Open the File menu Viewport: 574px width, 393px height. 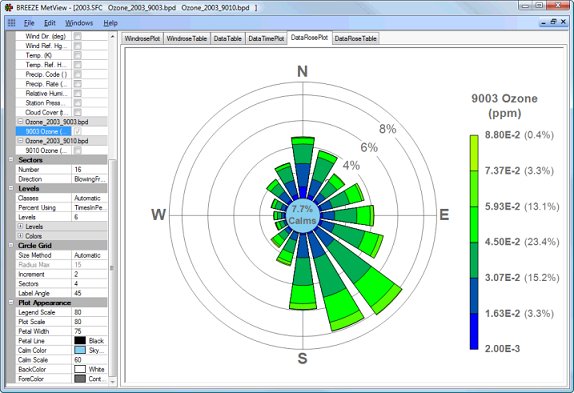pyautogui.click(x=29, y=23)
